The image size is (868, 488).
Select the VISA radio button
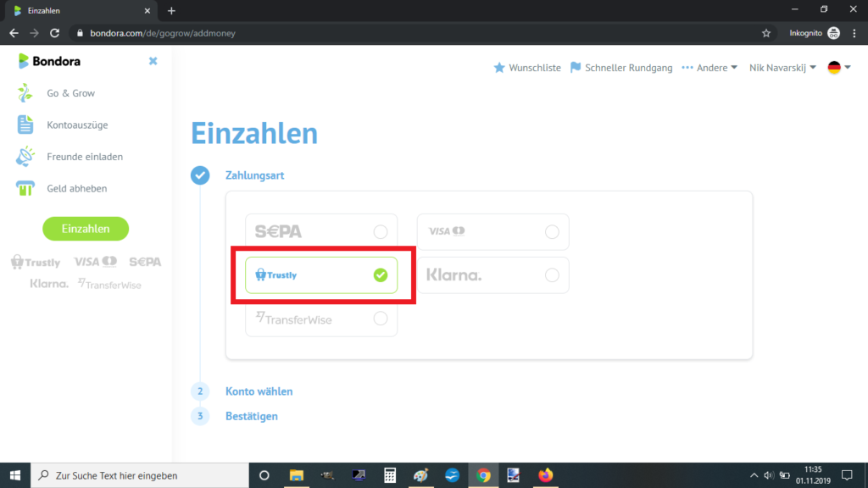pyautogui.click(x=552, y=232)
